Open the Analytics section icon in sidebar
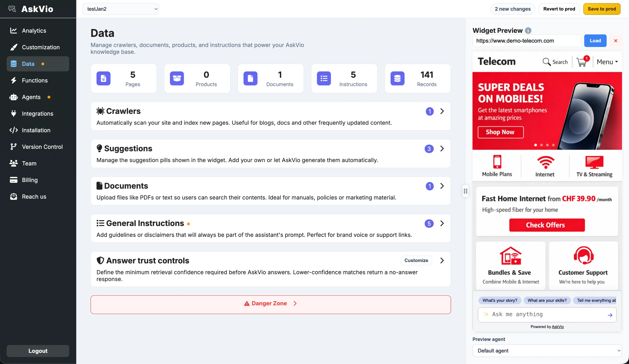 14,30
